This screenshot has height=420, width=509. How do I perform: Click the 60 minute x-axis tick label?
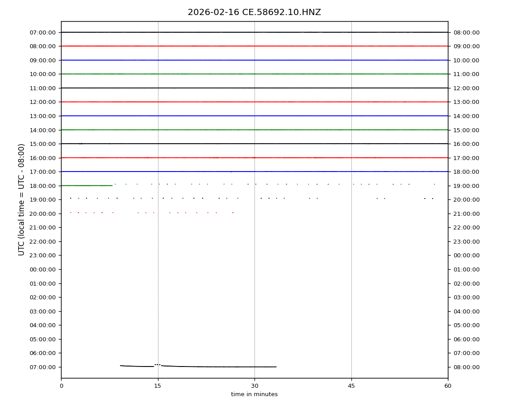[448, 386]
